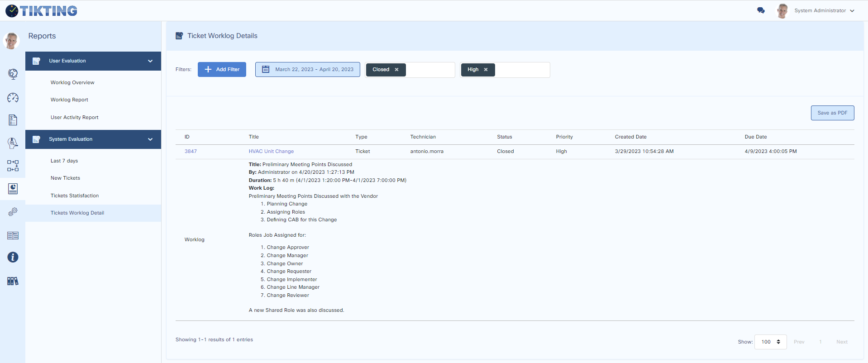Viewport: 868px width, 363px height.
Task: Click the Add Filter button
Action: [222, 70]
